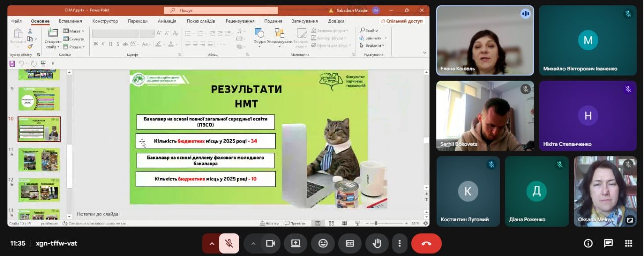Leave the call with red hang-up button
Viewport: 644px width, 256px height.
tap(426, 243)
